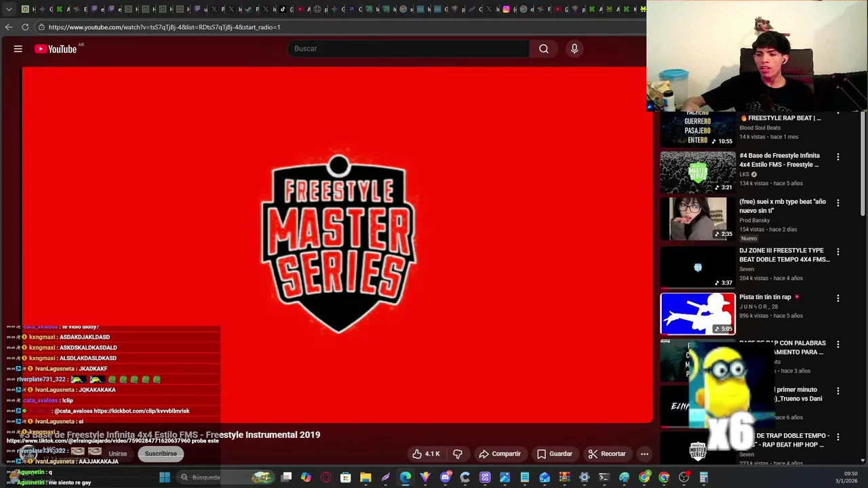Open #4 Base de Freestyle Infinita title
Screen dimensions: 868x488
(x=780, y=160)
